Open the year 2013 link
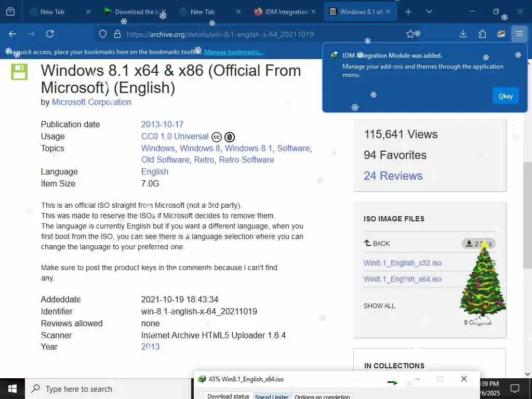Image resolution: width=532 pixels, height=399 pixels. pyautogui.click(x=150, y=347)
